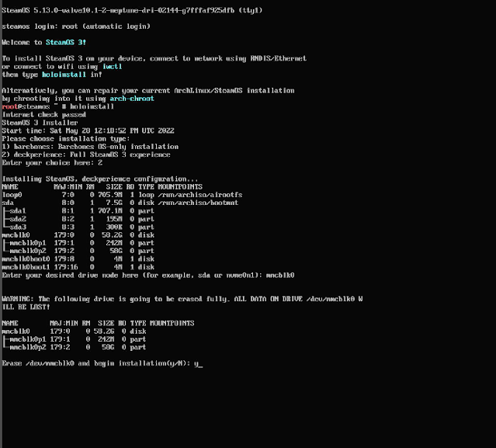Click 'mmcblk0boot1' disk row

click(78, 267)
